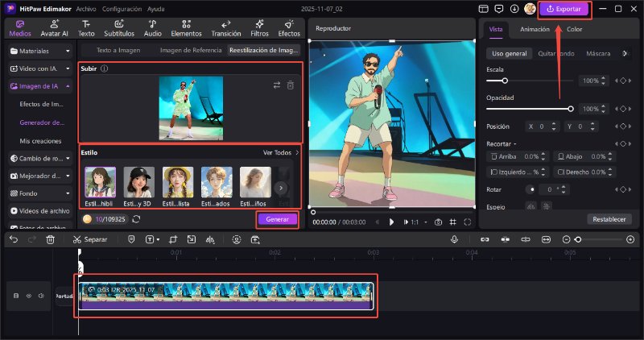Click the undo arrow in the timeline toolbar

(14, 239)
